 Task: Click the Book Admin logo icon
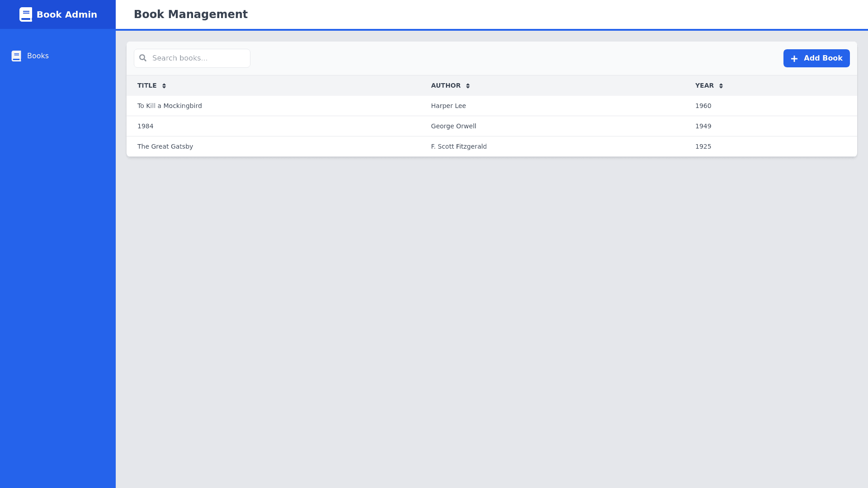tap(26, 14)
